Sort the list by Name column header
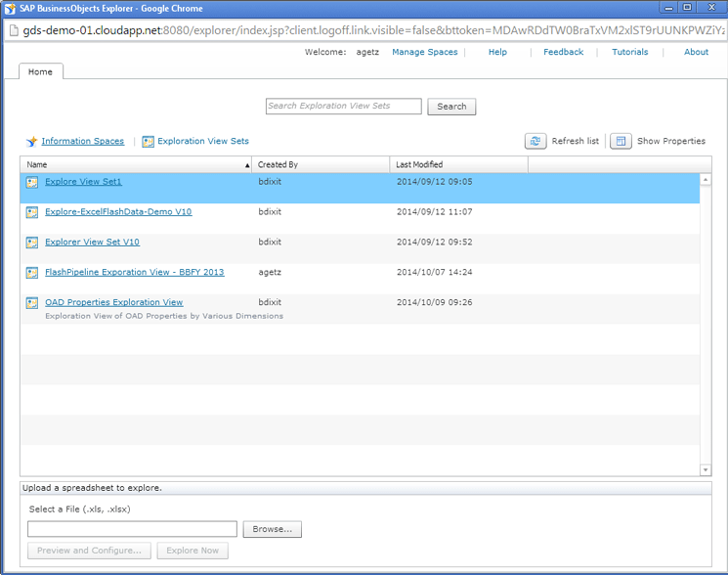728x575 pixels. [135, 165]
